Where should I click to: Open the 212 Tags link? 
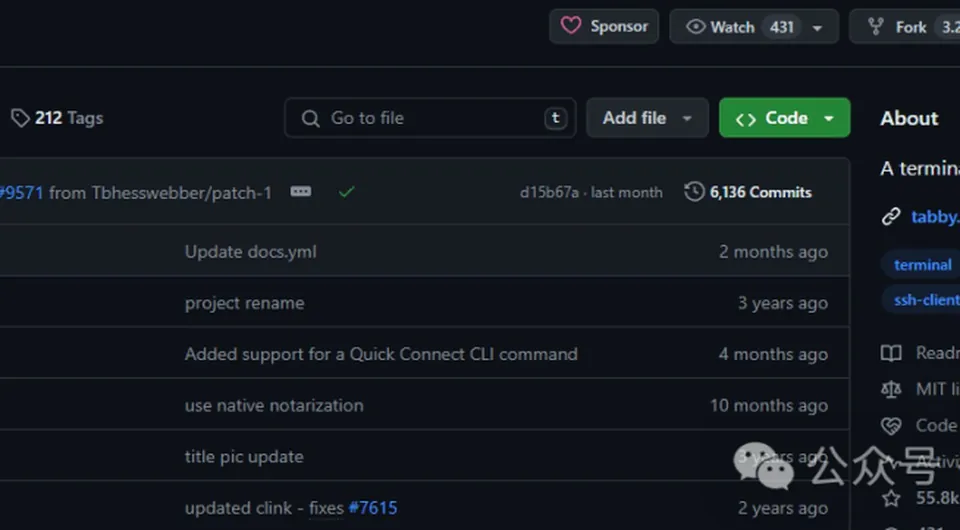click(57, 118)
